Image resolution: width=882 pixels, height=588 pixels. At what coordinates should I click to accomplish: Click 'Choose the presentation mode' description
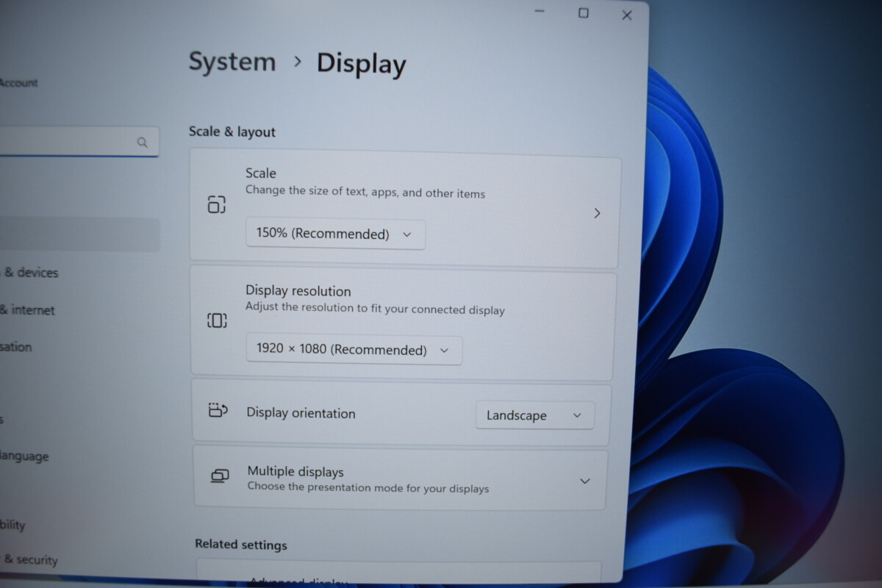(x=368, y=487)
